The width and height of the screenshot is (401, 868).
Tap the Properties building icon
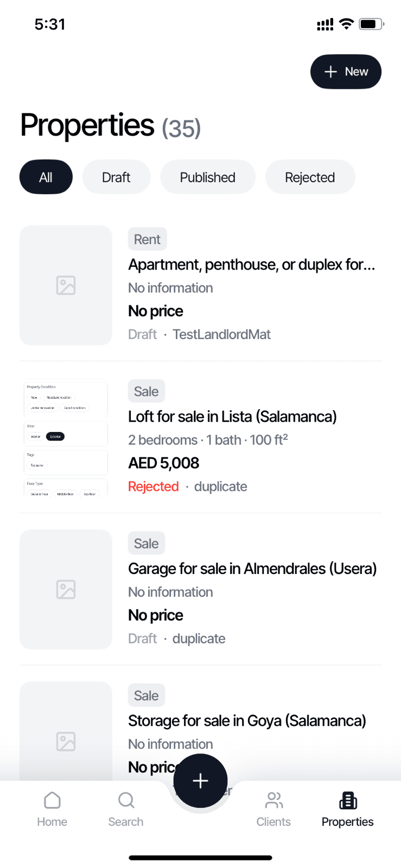tap(347, 801)
